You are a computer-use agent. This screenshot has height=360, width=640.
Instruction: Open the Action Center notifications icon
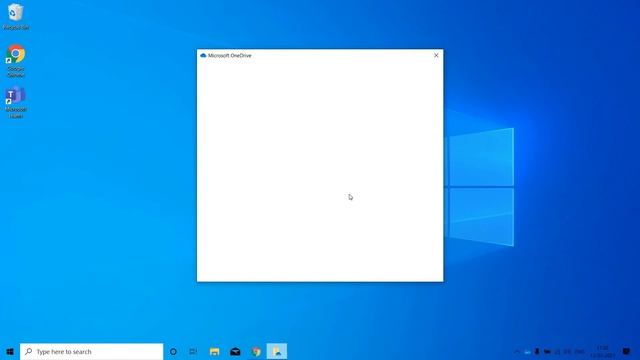tap(626, 351)
